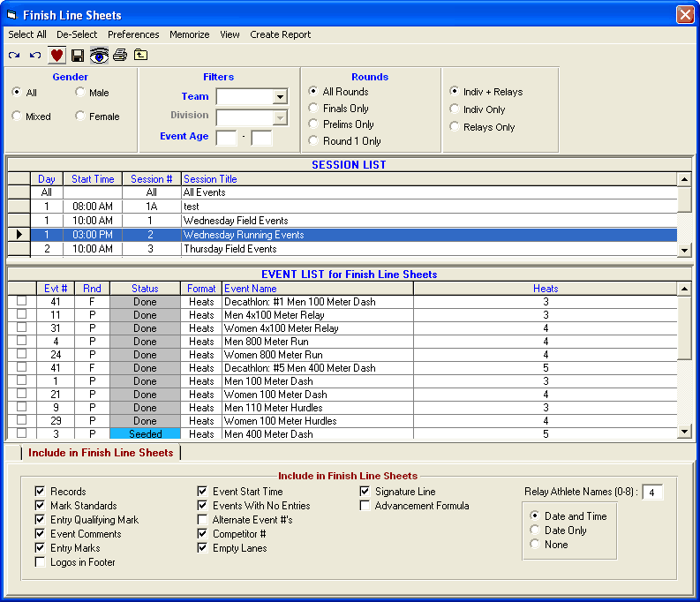This screenshot has height=602, width=700.
Task: Click the undo arrow toolbar icon
Action: click(34, 56)
